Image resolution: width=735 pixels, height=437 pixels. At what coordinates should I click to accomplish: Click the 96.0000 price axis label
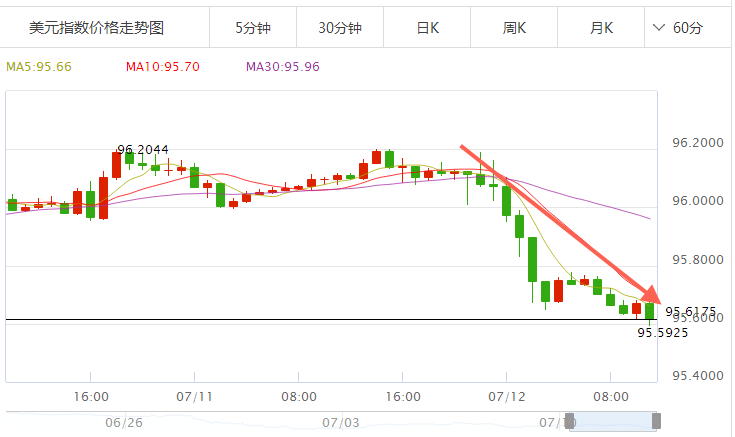point(698,201)
